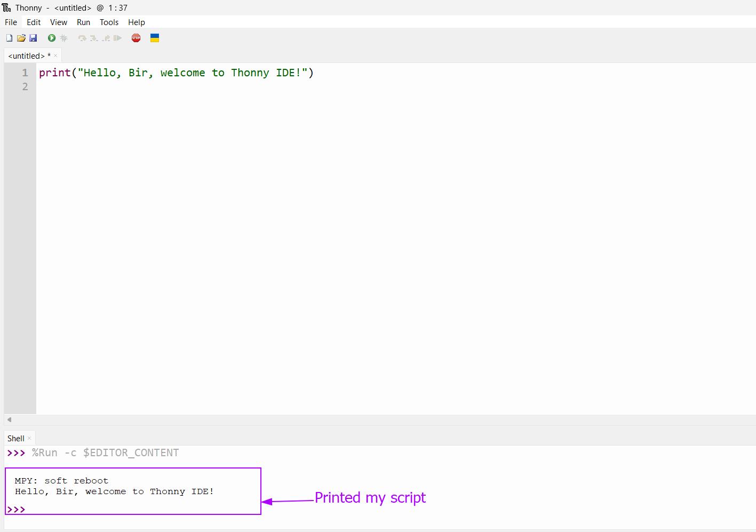Click the Step out debugger icon
756x532 pixels.
pos(106,38)
